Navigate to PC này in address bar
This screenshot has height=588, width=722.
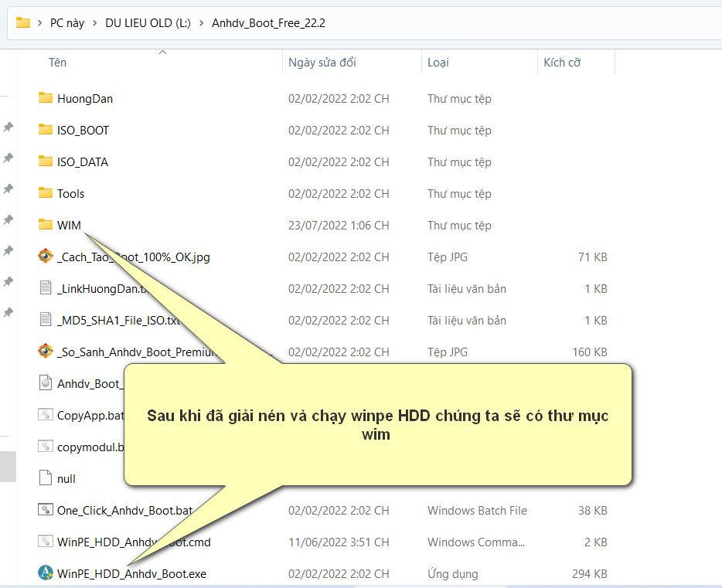(x=67, y=23)
